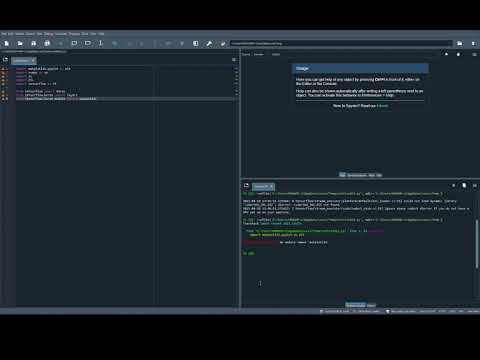This screenshot has width=480, height=360.
Task: Create a new file from the toolbar
Action: click(7, 43)
